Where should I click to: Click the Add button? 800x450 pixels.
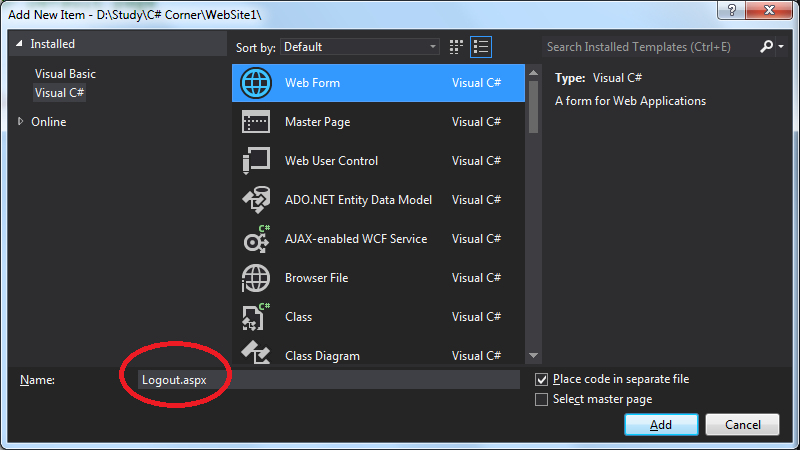coord(661,425)
